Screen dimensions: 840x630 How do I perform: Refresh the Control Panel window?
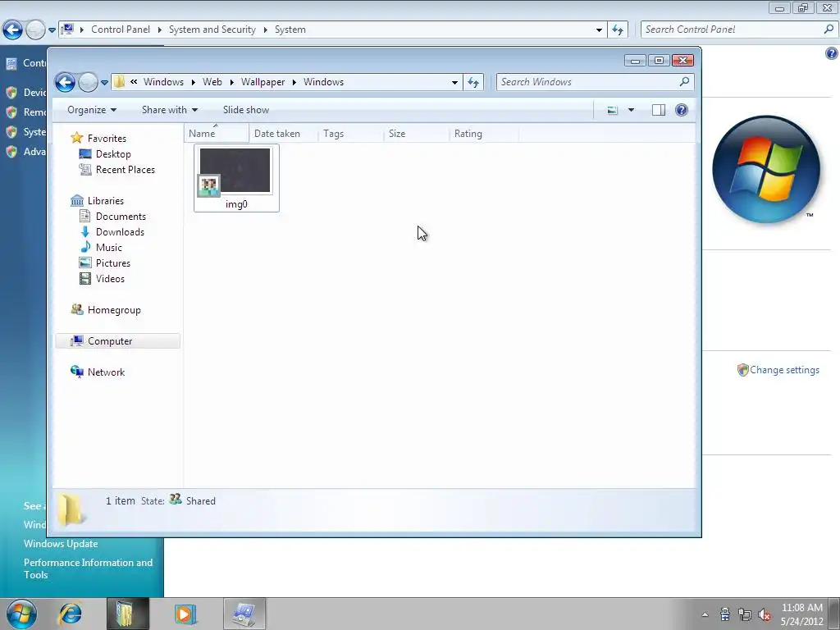[x=618, y=30]
